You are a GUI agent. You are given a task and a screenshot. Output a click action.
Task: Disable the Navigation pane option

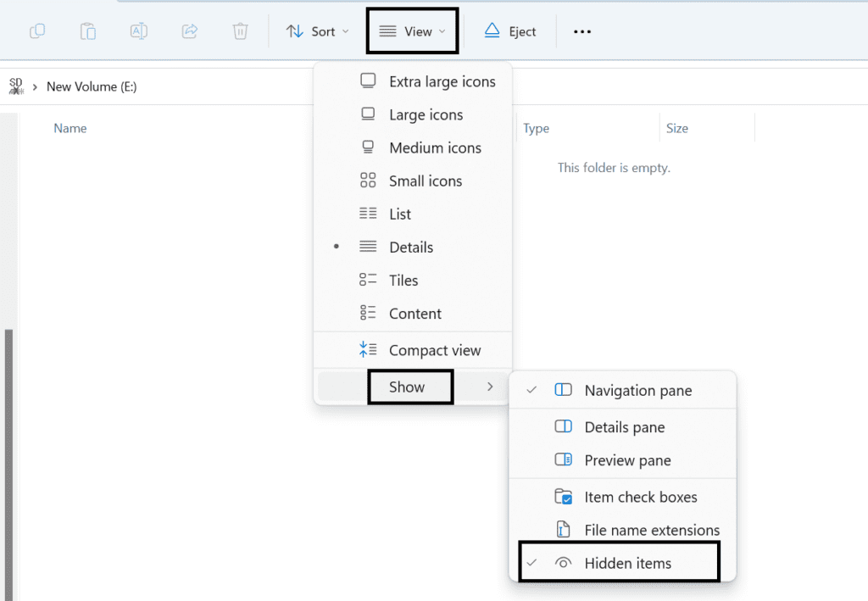(637, 391)
